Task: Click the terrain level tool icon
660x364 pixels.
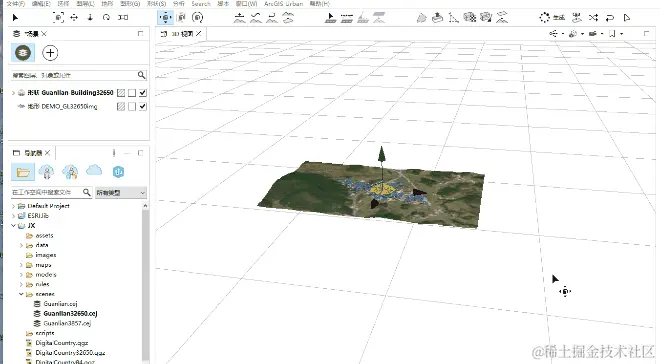Action: (272, 18)
